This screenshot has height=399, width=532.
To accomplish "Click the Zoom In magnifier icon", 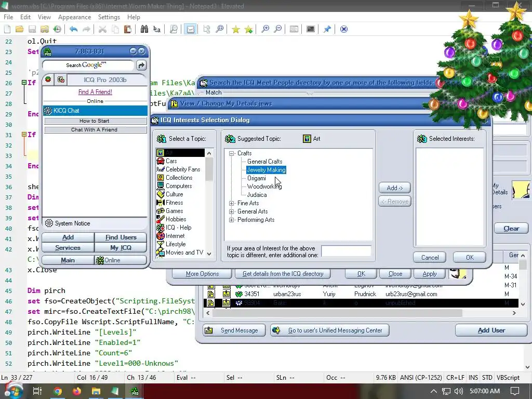I will pos(265,29).
